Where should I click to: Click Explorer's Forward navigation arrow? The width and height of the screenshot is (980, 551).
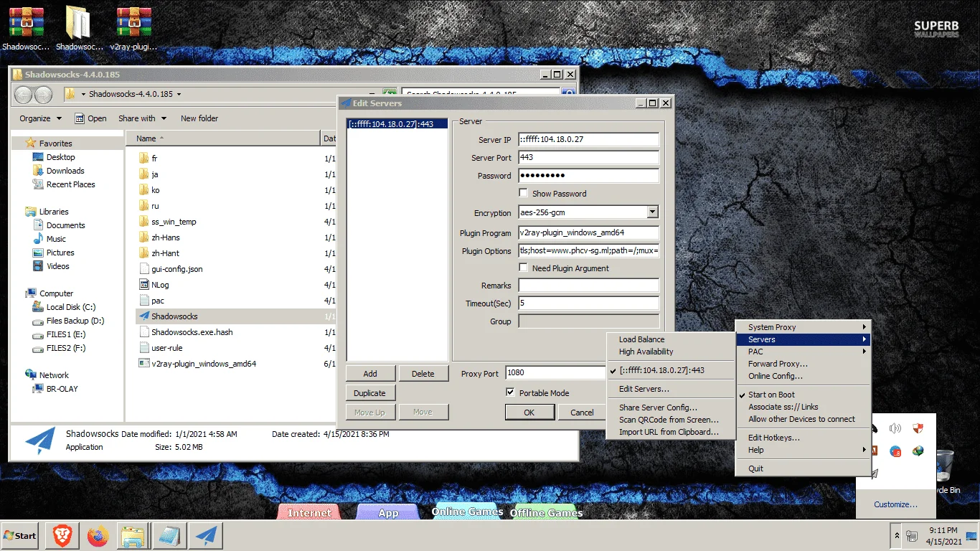click(43, 94)
